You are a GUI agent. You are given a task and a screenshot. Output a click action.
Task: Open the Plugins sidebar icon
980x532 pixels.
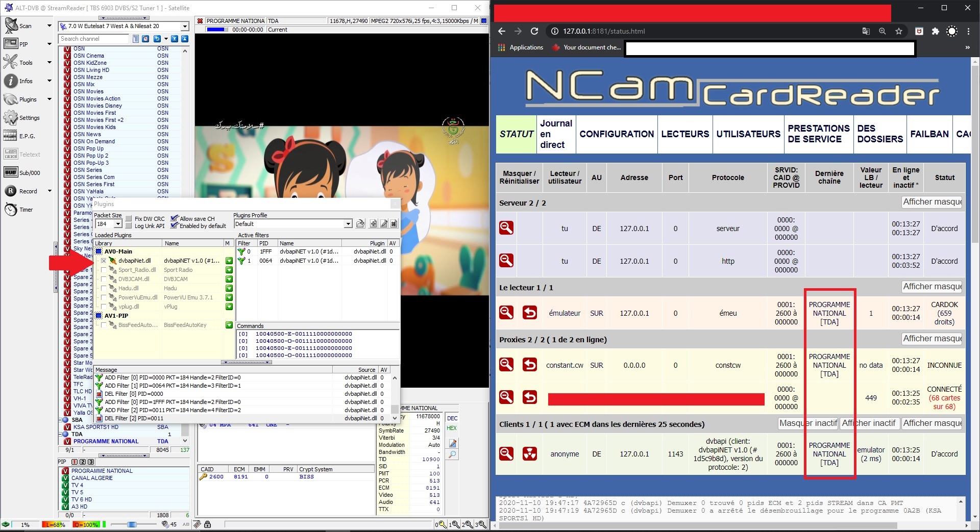(x=11, y=99)
